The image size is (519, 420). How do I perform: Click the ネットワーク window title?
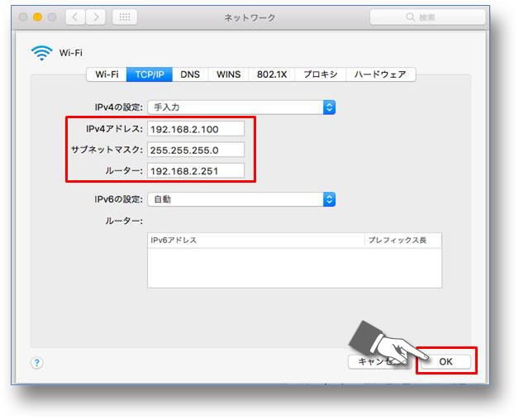[x=250, y=17]
